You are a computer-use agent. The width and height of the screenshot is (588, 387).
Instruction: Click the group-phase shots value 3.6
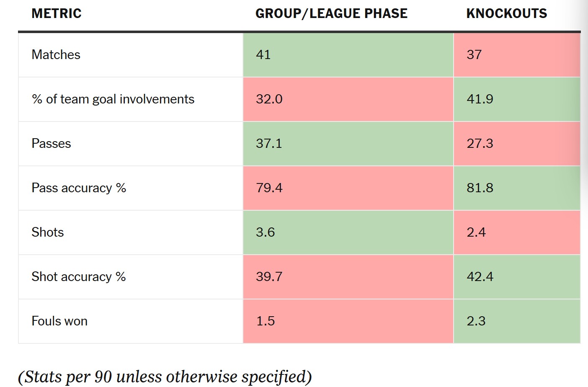(266, 232)
